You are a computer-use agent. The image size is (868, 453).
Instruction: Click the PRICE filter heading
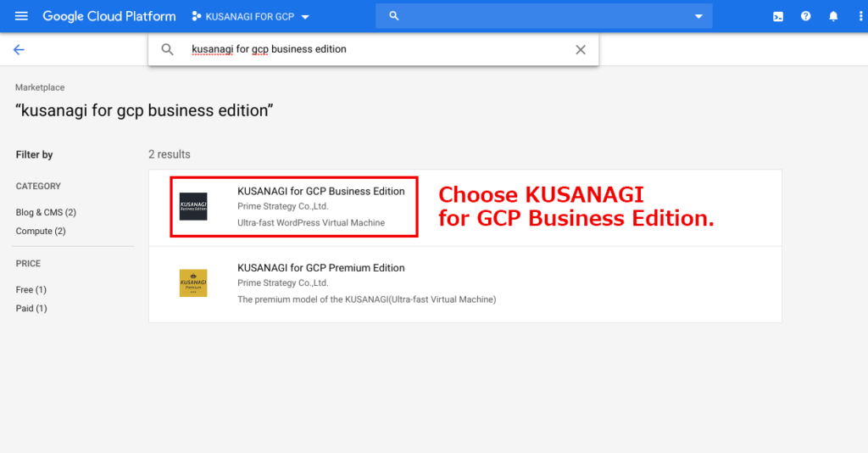pyautogui.click(x=28, y=264)
